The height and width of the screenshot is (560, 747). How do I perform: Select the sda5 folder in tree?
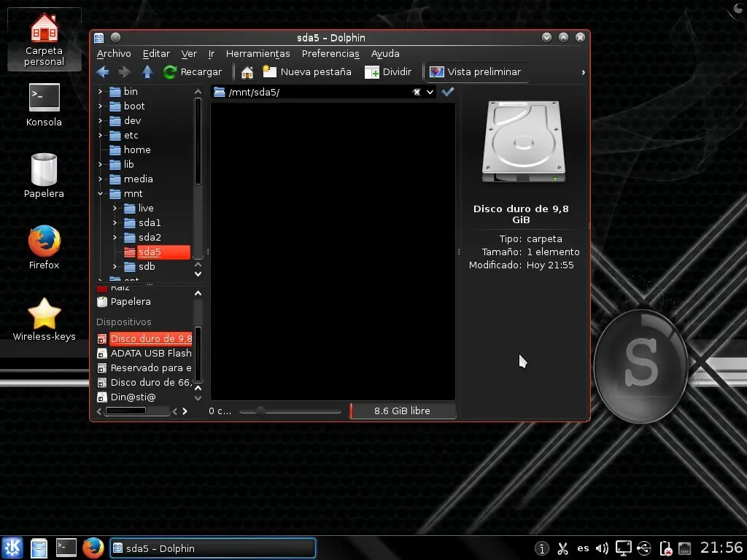coord(157,252)
